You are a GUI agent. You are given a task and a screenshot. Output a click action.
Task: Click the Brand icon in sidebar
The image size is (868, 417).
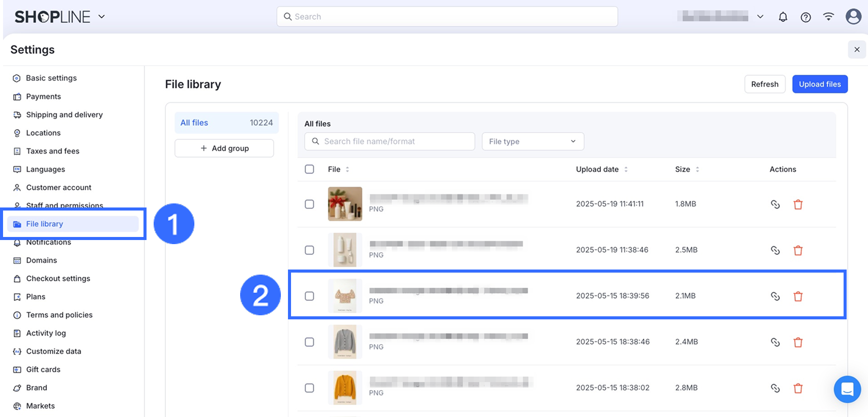click(x=17, y=388)
